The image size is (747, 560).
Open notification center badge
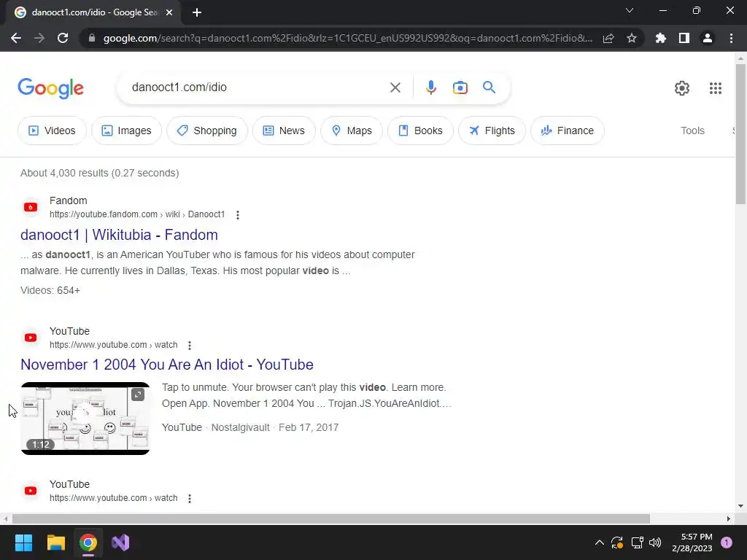click(x=727, y=542)
